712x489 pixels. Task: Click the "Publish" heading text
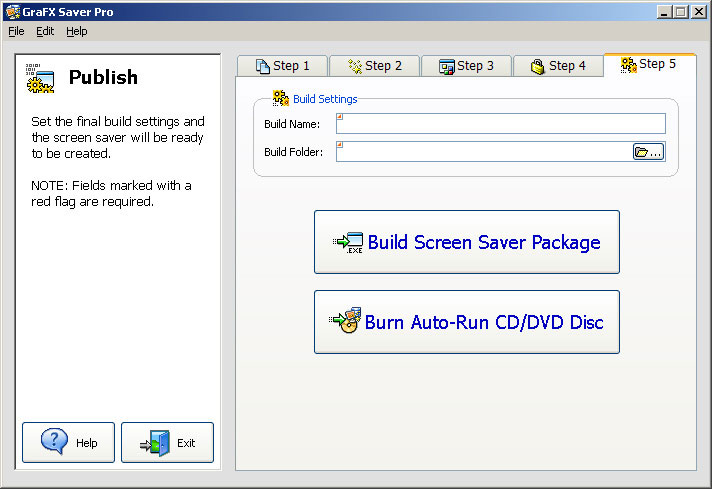(103, 77)
